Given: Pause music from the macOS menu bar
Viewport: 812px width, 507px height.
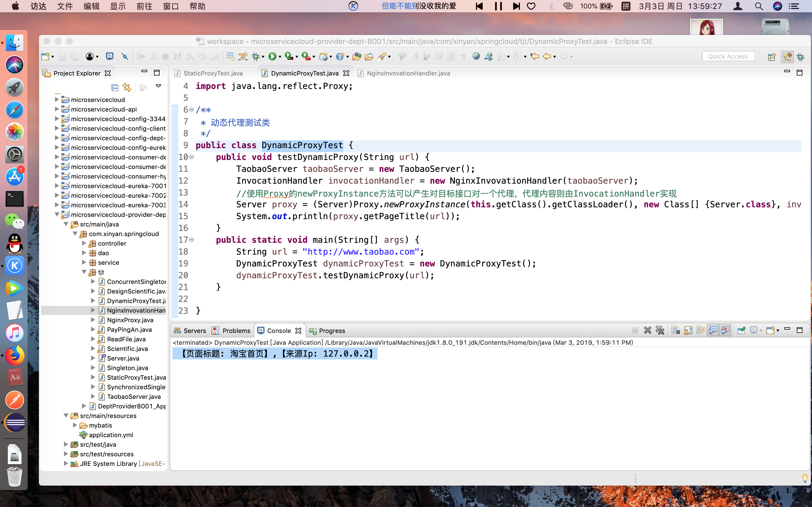Looking at the screenshot, I should (498, 6).
